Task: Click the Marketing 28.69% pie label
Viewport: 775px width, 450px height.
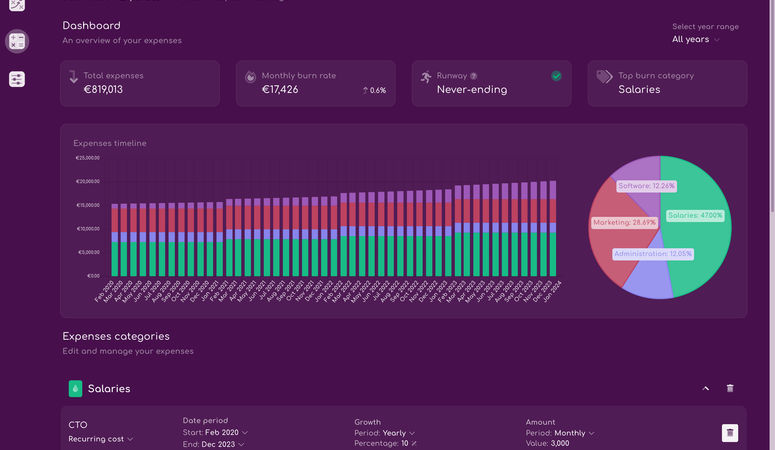Action: (624, 223)
